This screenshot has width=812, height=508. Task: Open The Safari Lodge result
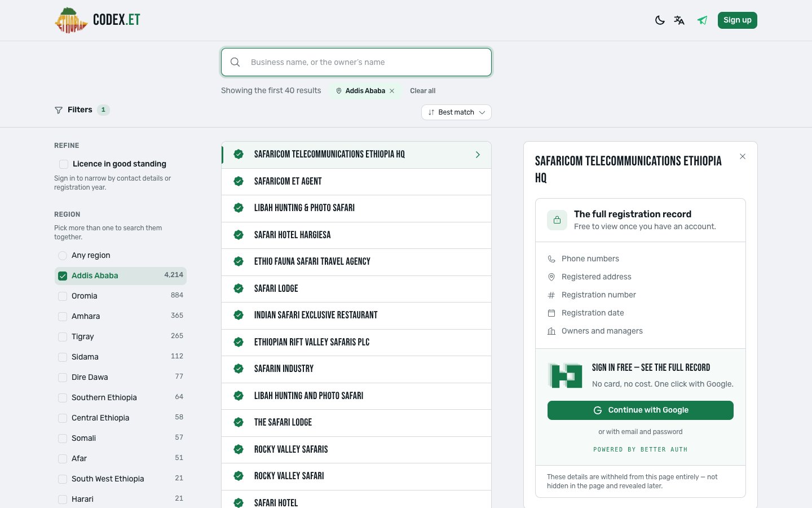(x=356, y=423)
